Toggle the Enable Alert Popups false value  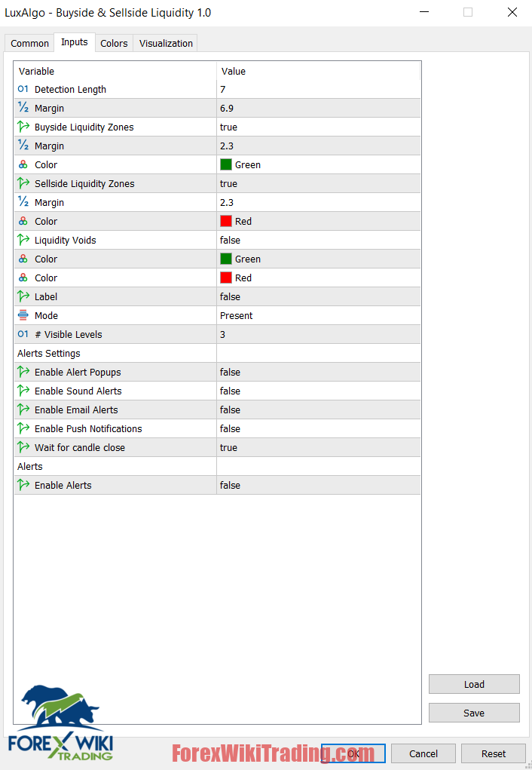pos(319,372)
